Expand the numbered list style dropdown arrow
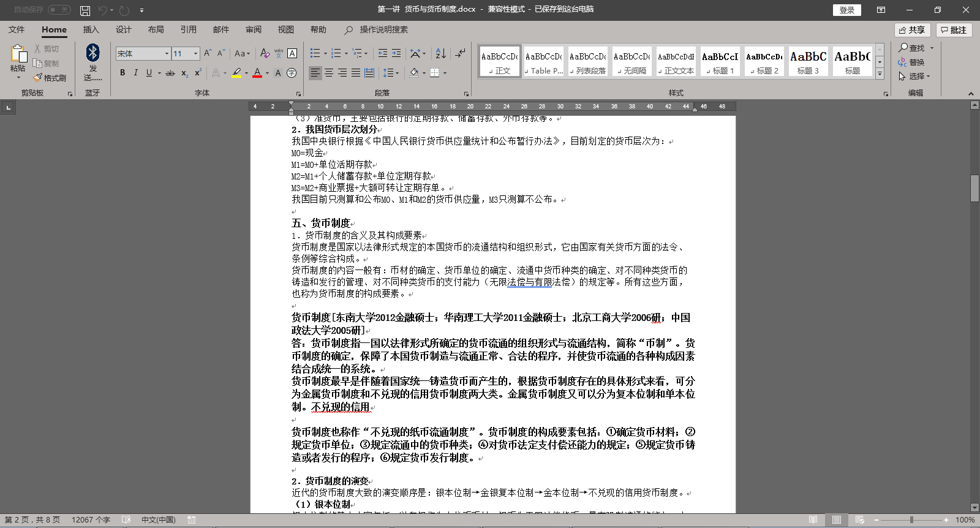980x528 pixels. tap(346, 53)
